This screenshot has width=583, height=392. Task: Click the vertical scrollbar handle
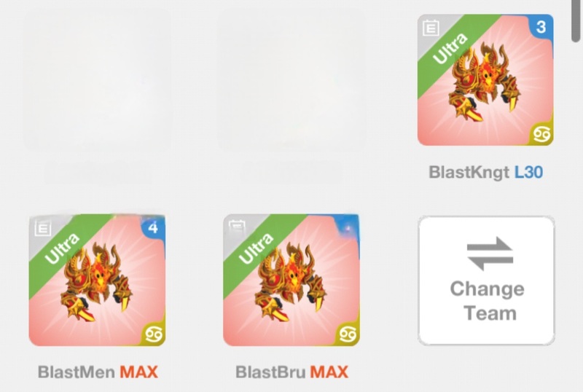click(x=576, y=21)
